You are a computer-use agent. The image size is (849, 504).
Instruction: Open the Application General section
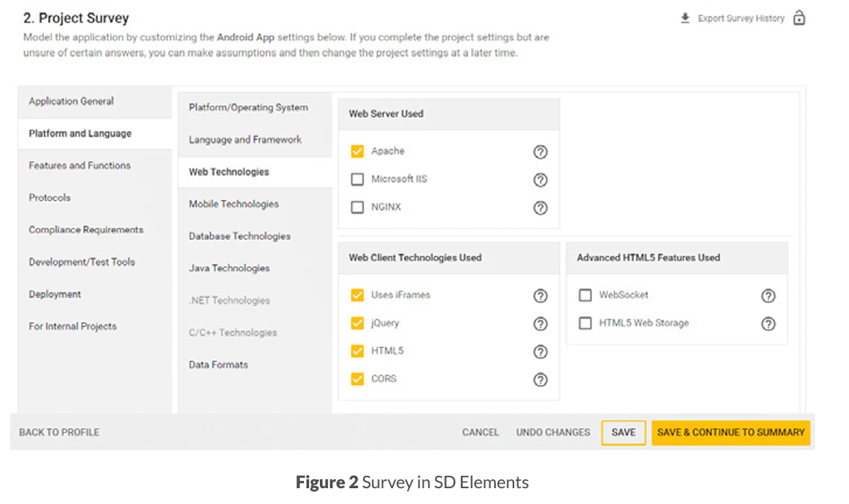click(x=95, y=101)
